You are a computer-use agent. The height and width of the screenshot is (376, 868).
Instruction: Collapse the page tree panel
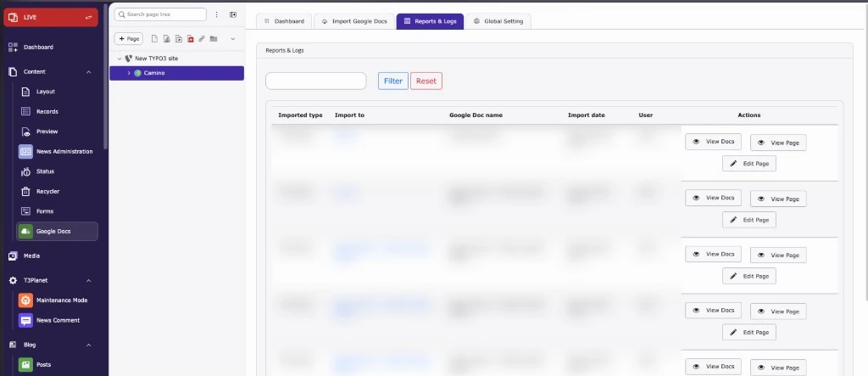[x=233, y=14]
